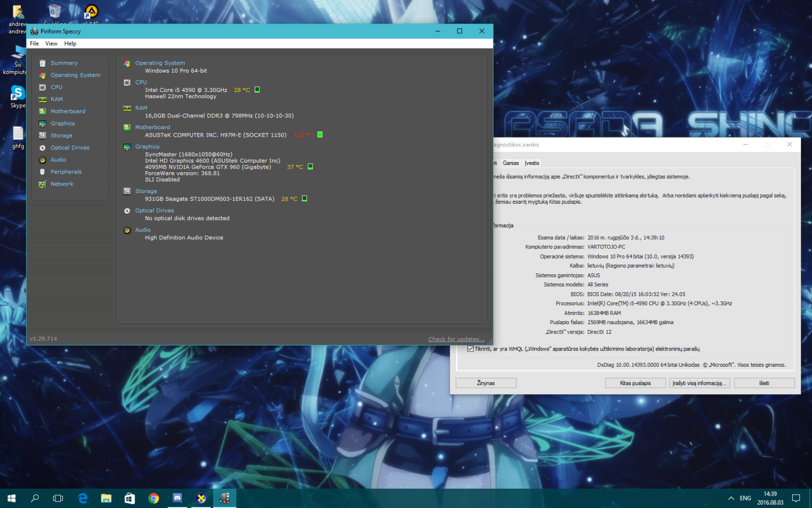Open Discord from taskbar
The width and height of the screenshot is (812, 508).
[x=177, y=498]
